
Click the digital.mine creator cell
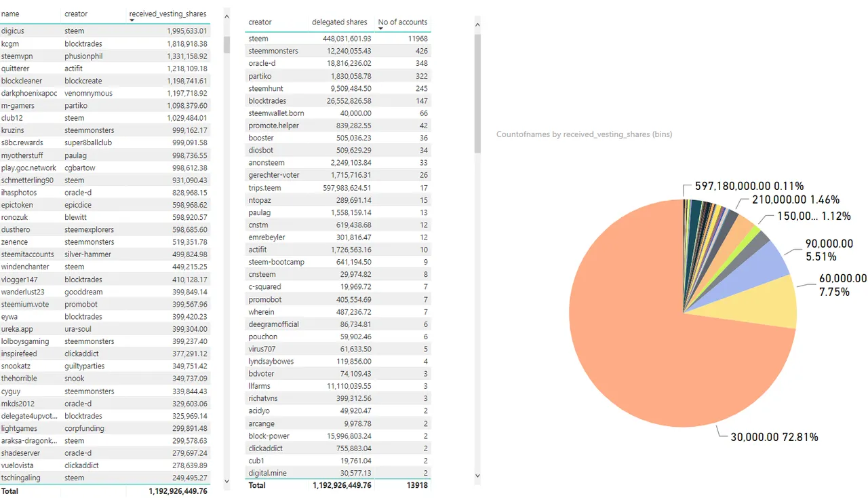pos(269,474)
